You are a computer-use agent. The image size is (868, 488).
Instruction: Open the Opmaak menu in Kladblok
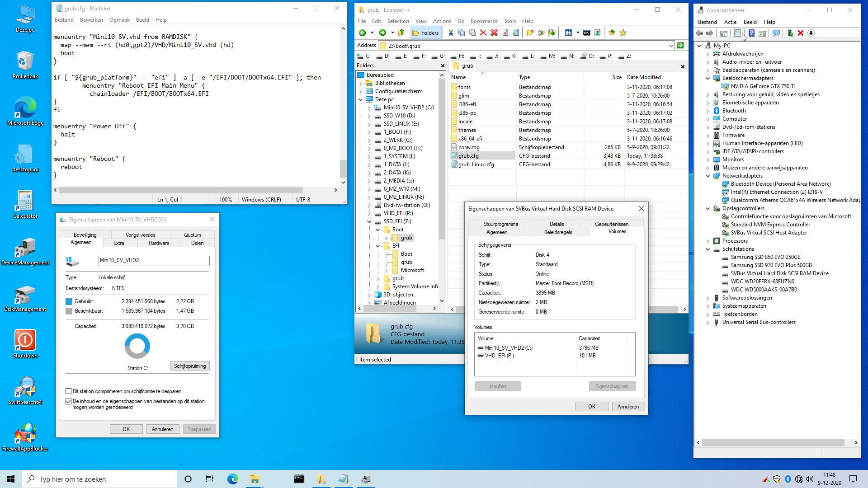(x=119, y=20)
